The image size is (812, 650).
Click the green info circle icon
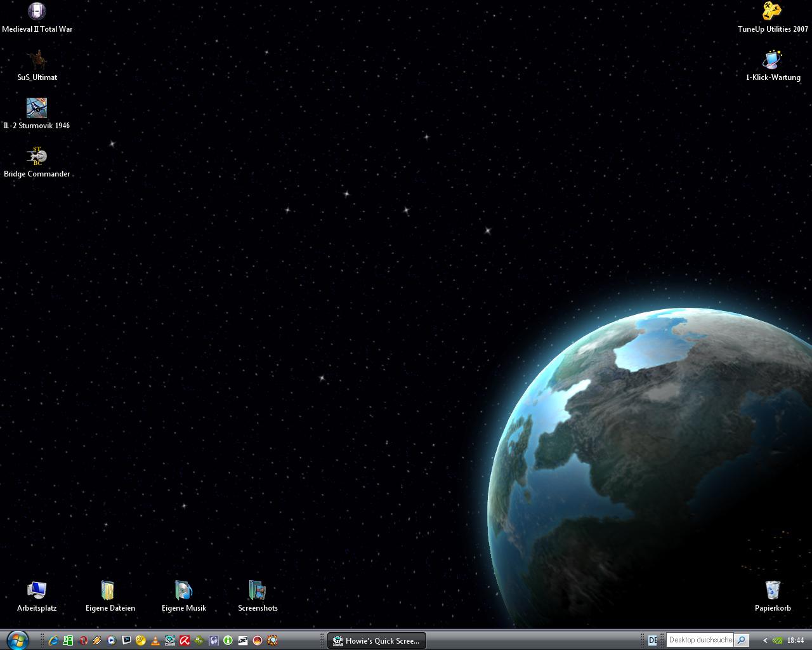click(228, 640)
